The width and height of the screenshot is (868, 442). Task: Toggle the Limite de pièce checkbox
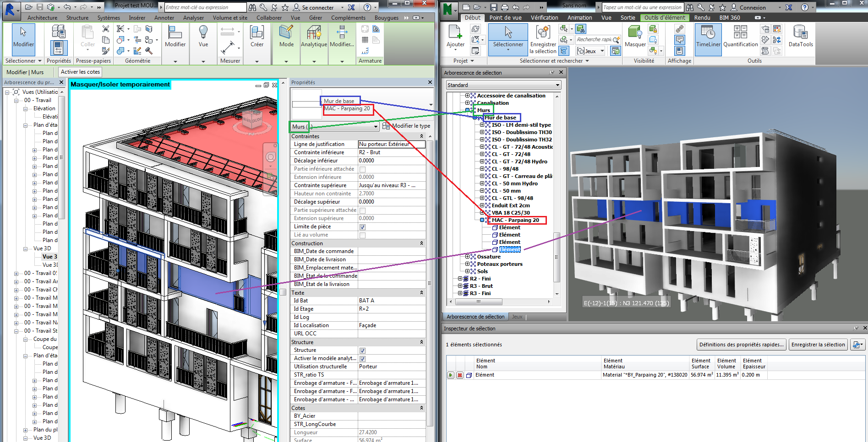[362, 227]
